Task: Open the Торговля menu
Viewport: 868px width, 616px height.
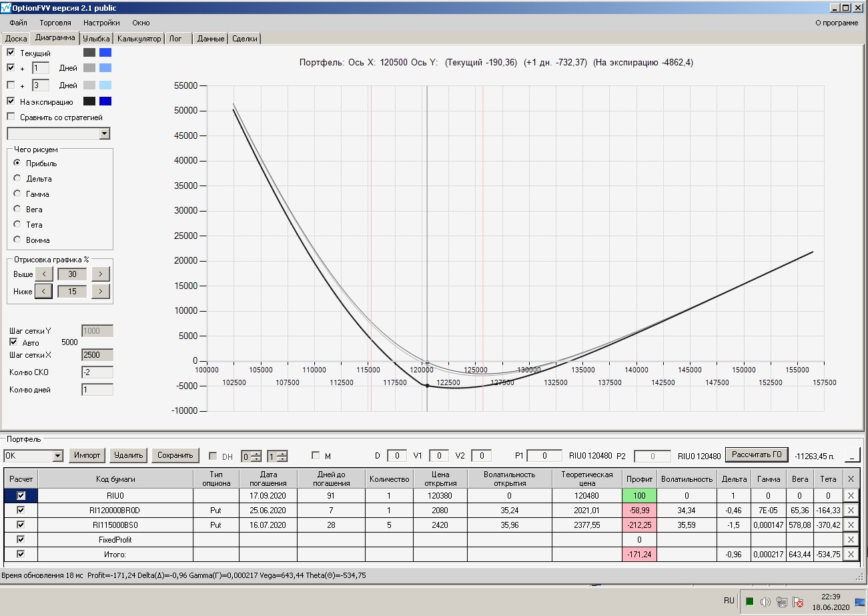Action: (55, 23)
